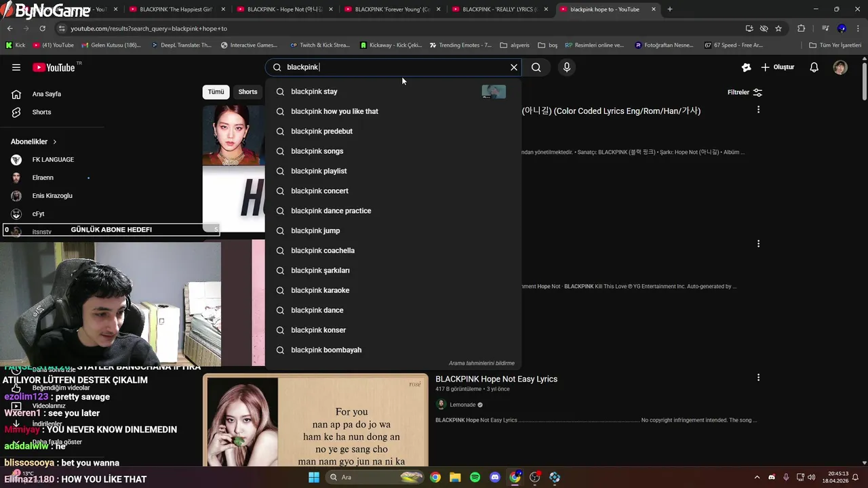Click into the YouTube search input field
The width and height of the screenshot is (868, 488).
pos(395,67)
